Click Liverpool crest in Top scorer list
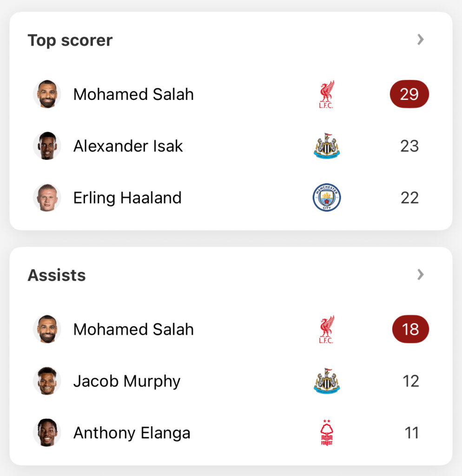Image resolution: width=462 pixels, height=476 pixels. pyautogui.click(x=327, y=94)
